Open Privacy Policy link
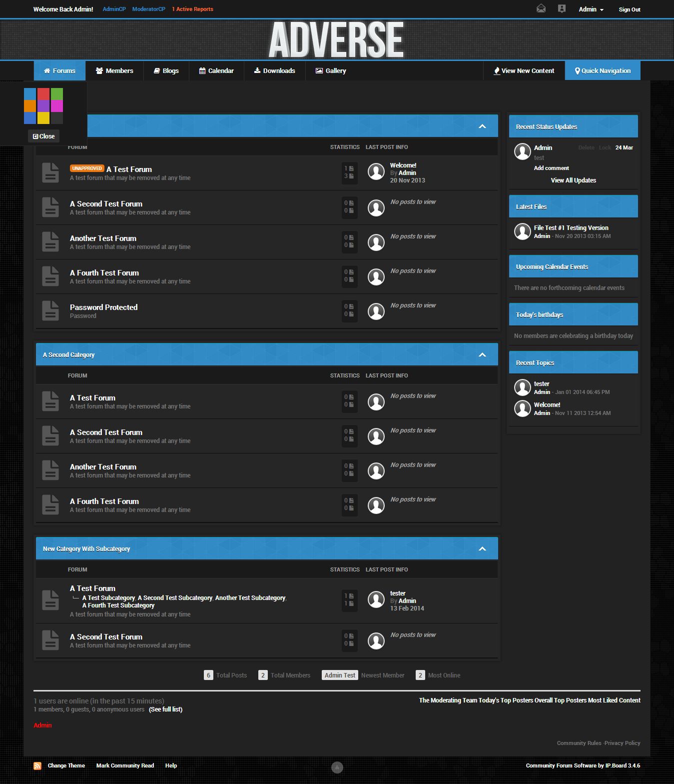 click(x=622, y=743)
